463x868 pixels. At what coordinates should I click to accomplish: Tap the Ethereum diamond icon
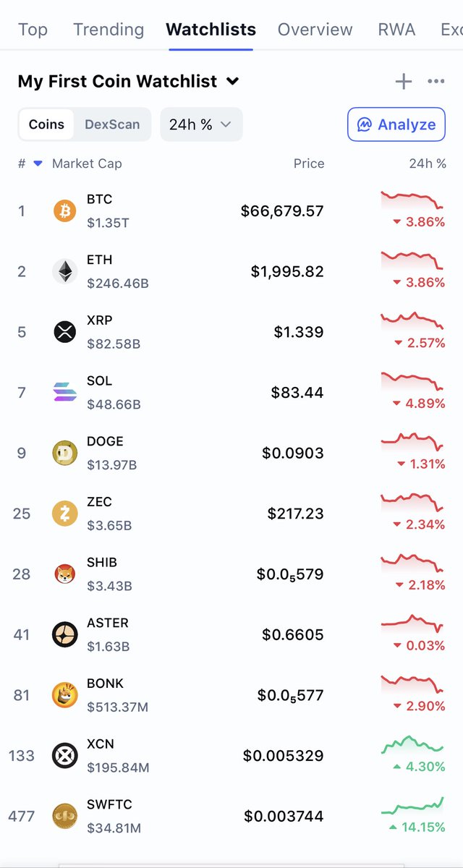click(x=64, y=272)
